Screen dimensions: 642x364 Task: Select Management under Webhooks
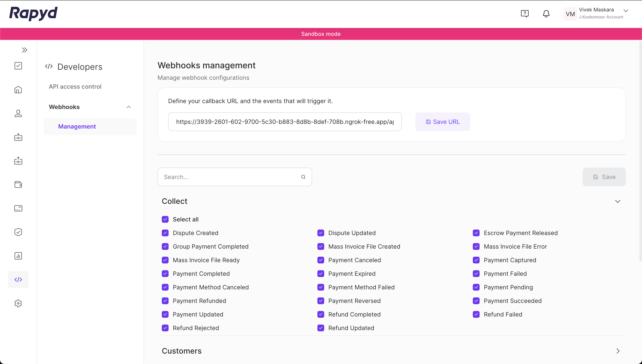coord(77,126)
